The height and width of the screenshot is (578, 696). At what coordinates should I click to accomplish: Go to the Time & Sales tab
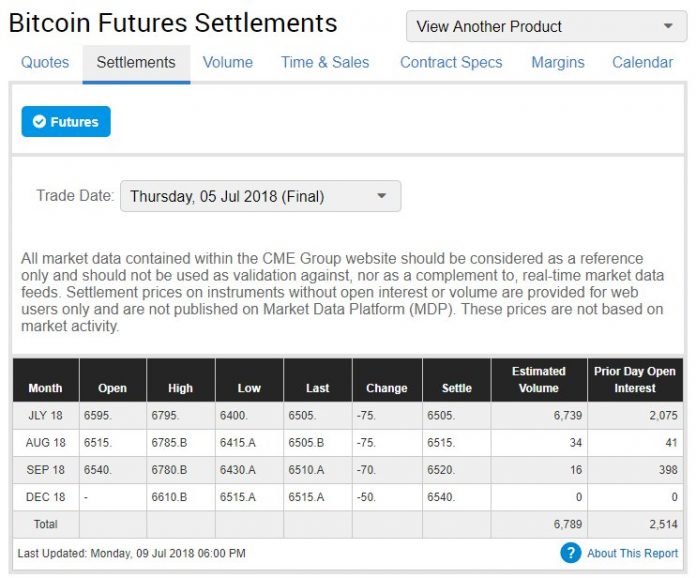[325, 62]
